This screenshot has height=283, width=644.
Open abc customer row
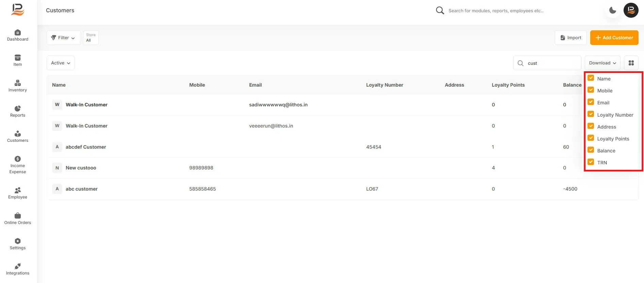pos(82,189)
